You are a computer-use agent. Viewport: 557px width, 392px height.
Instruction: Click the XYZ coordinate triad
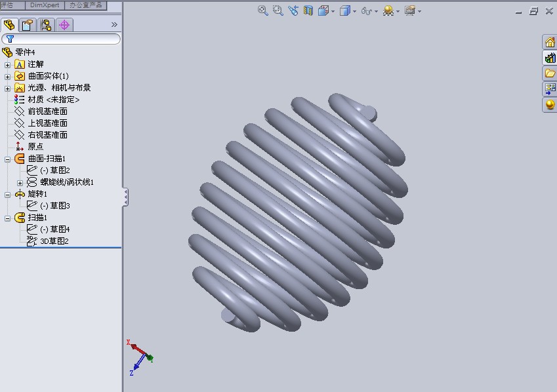[x=140, y=358]
